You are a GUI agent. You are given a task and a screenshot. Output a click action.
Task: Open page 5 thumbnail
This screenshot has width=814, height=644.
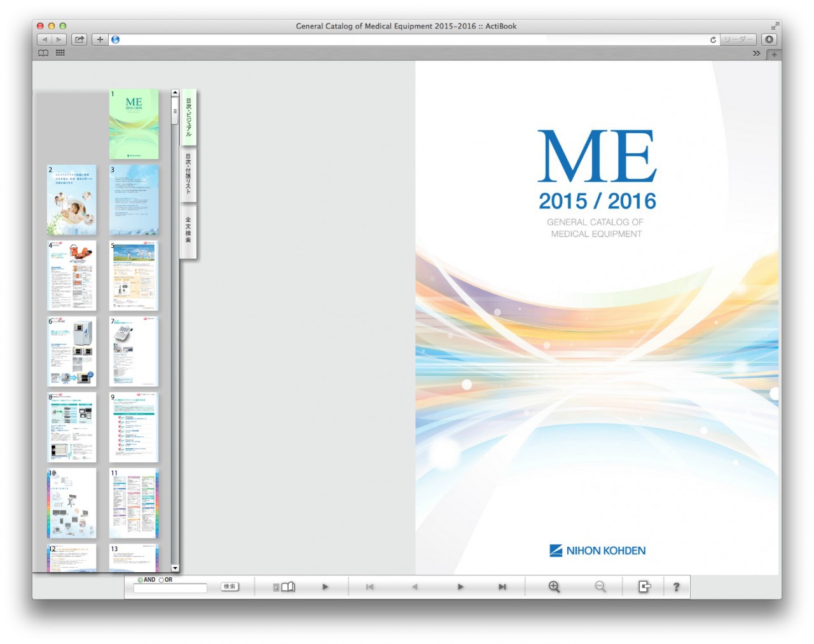pos(134,276)
